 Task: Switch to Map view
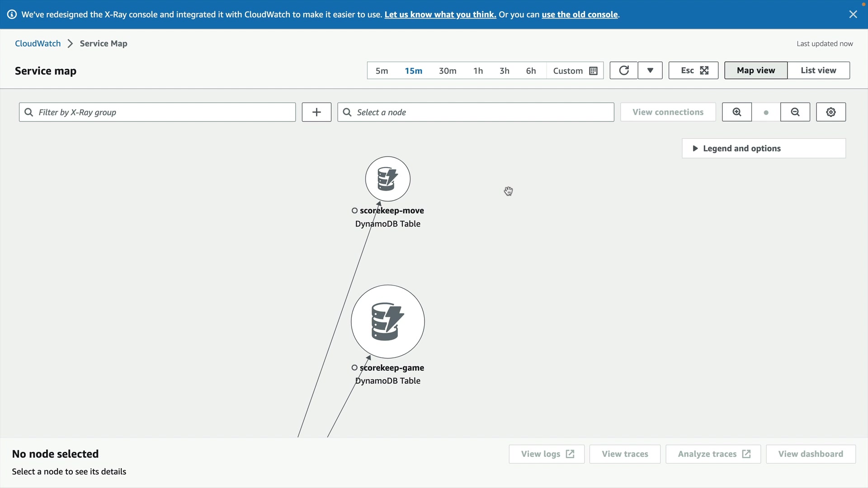755,70
